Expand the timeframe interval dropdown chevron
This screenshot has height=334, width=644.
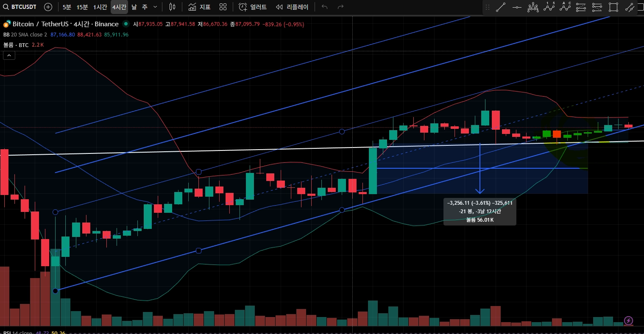coord(155,7)
